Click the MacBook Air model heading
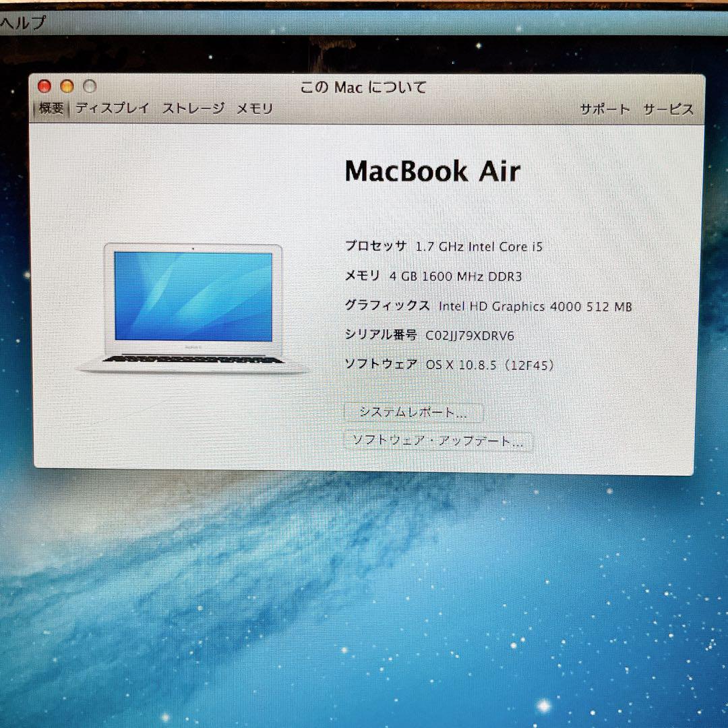 tap(433, 171)
